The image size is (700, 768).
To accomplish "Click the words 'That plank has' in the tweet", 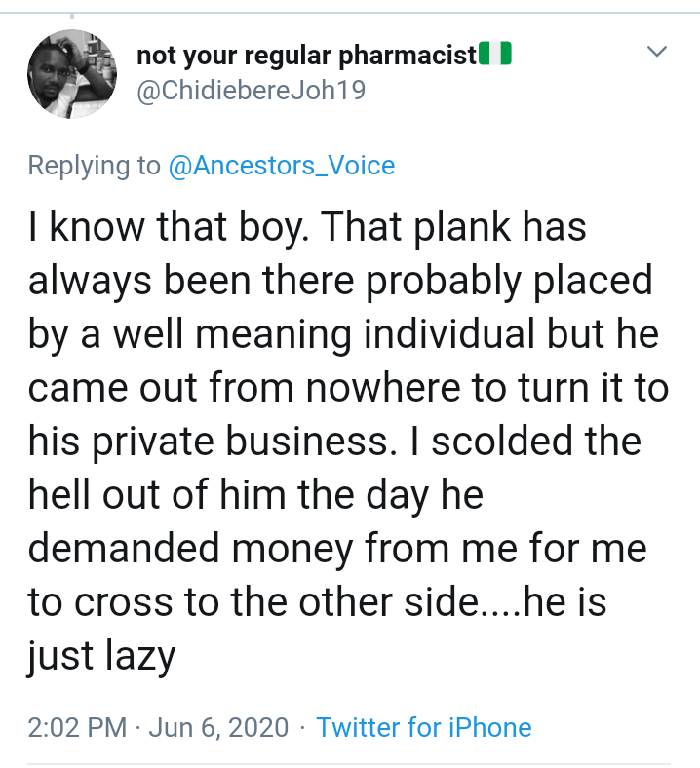I will (x=452, y=227).
